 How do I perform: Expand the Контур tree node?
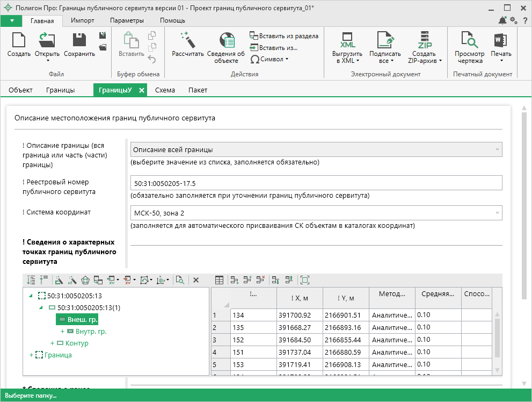[x=53, y=343]
